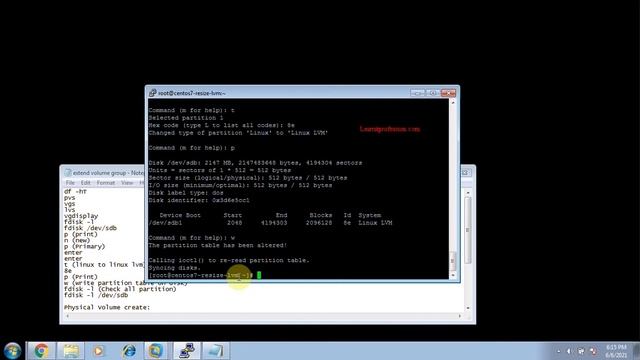Open the File menu in Notepad
640x360 pixels.
[x=70, y=183]
